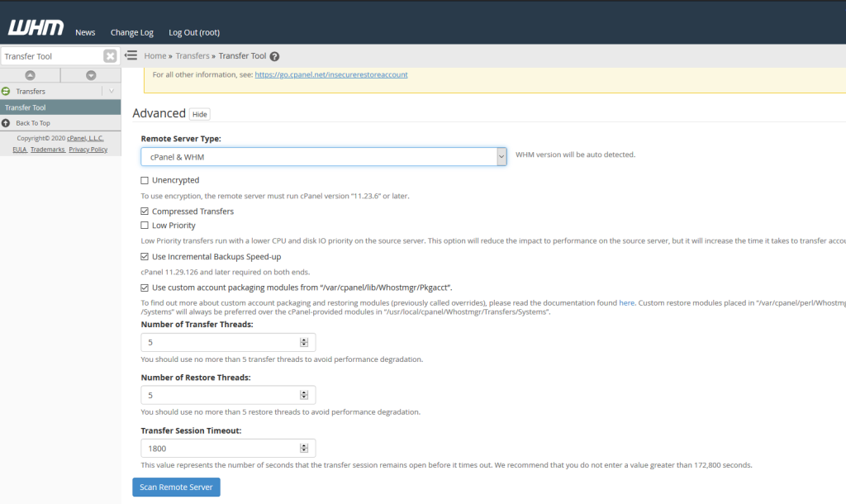Image resolution: width=846 pixels, height=504 pixels.
Task: Adjust Number of Transfer Threads spinner
Action: [x=303, y=342]
